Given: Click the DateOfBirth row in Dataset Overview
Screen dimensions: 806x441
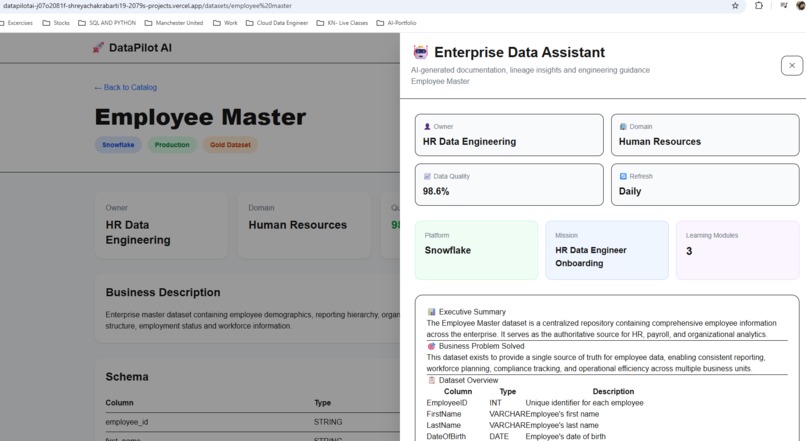Looking at the screenshot, I should tap(516, 436).
